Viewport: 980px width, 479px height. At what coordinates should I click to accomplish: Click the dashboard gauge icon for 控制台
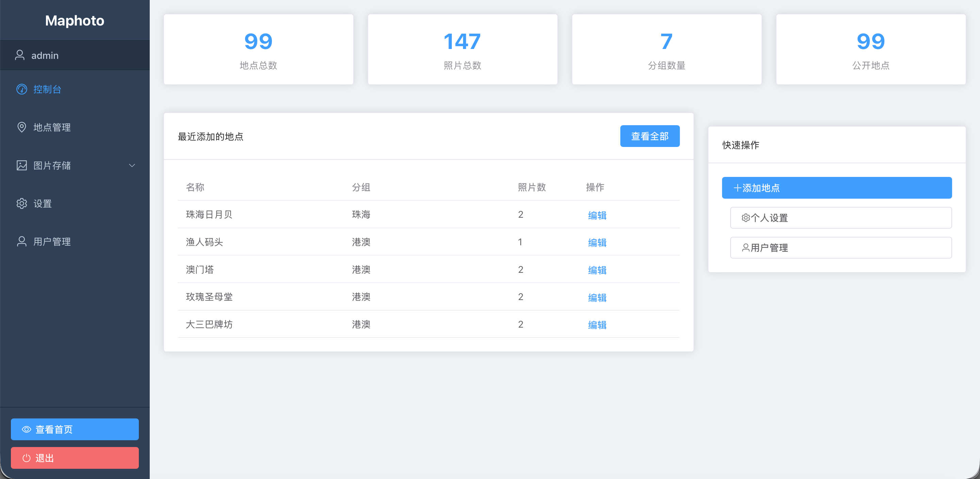click(22, 89)
